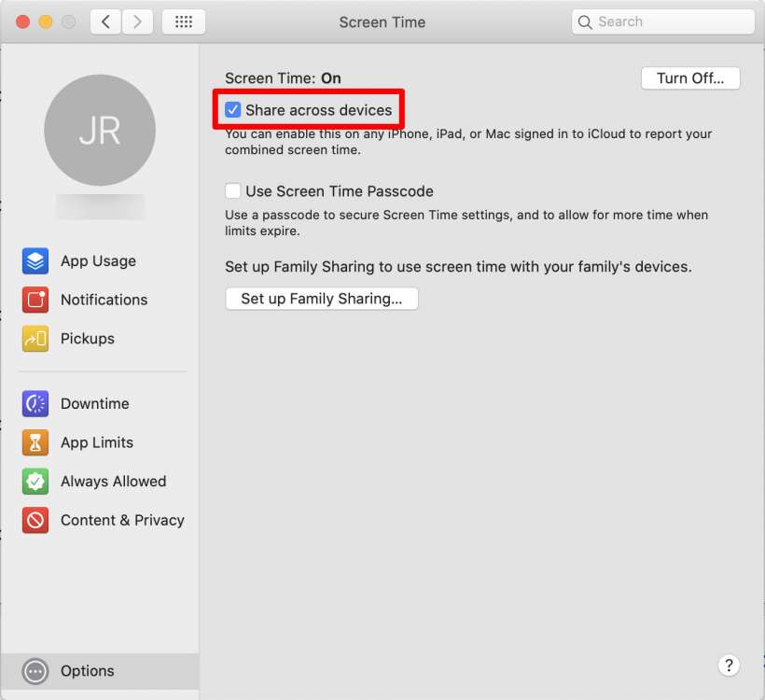This screenshot has height=700, width=765.
Task: Close the Screen Time window
Action: 22,22
